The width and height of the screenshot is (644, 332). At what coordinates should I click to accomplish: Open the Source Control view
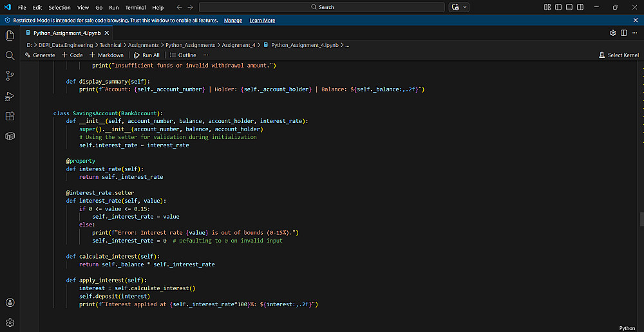pos(10,76)
